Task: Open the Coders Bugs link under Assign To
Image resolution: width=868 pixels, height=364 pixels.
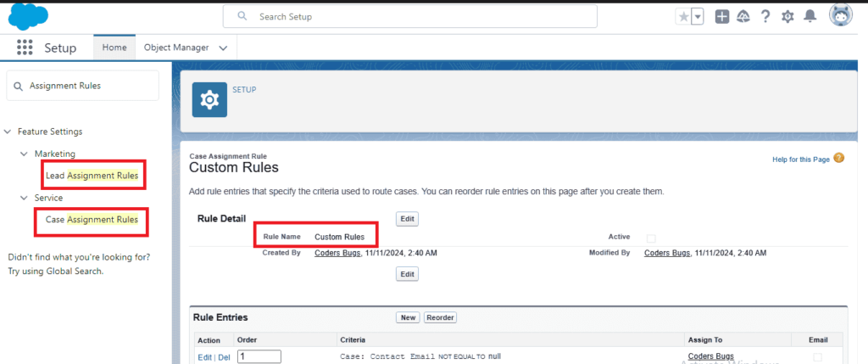Action: tap(711, 356)
